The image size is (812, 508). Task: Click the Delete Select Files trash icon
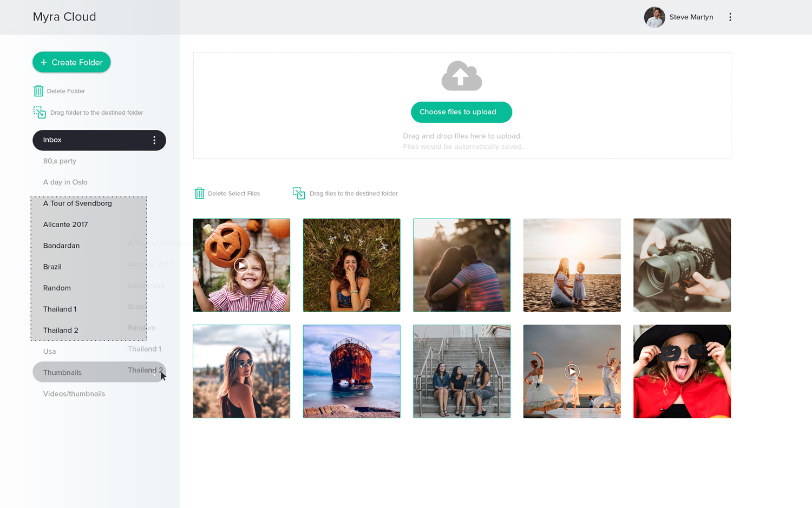pos(199,193)
